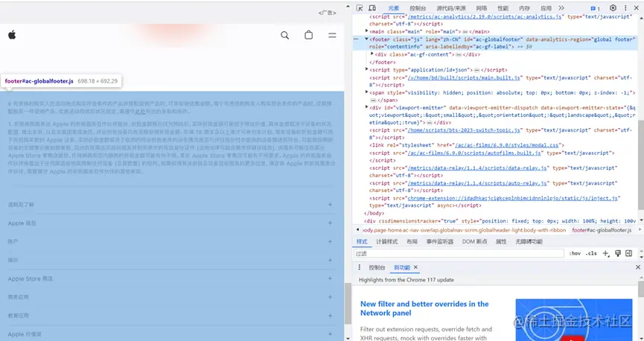Image resolution: width=644 pixels, height=341 pixels.
Task: Open the ac-analytics.js script link
Action: (x=485, y=17)
